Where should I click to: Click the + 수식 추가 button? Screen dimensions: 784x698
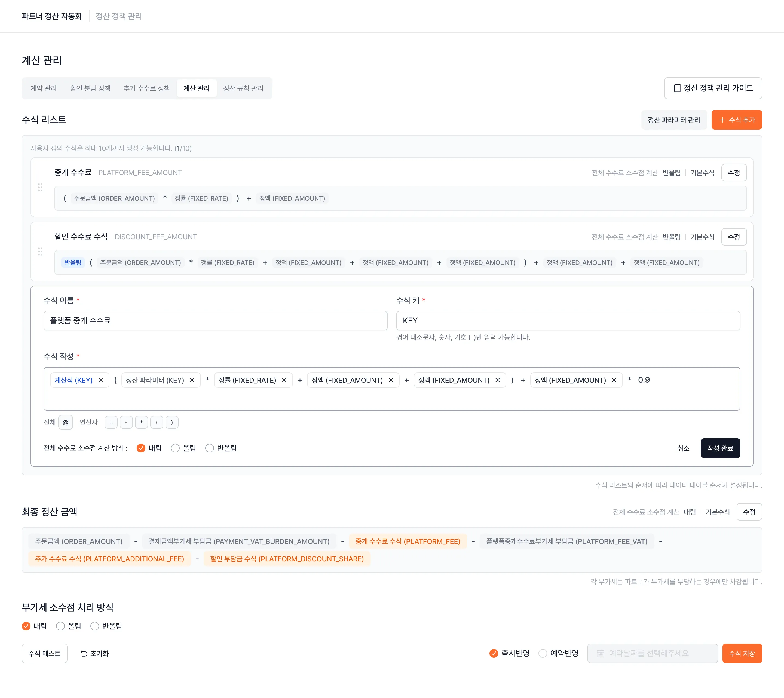point(736,120)
